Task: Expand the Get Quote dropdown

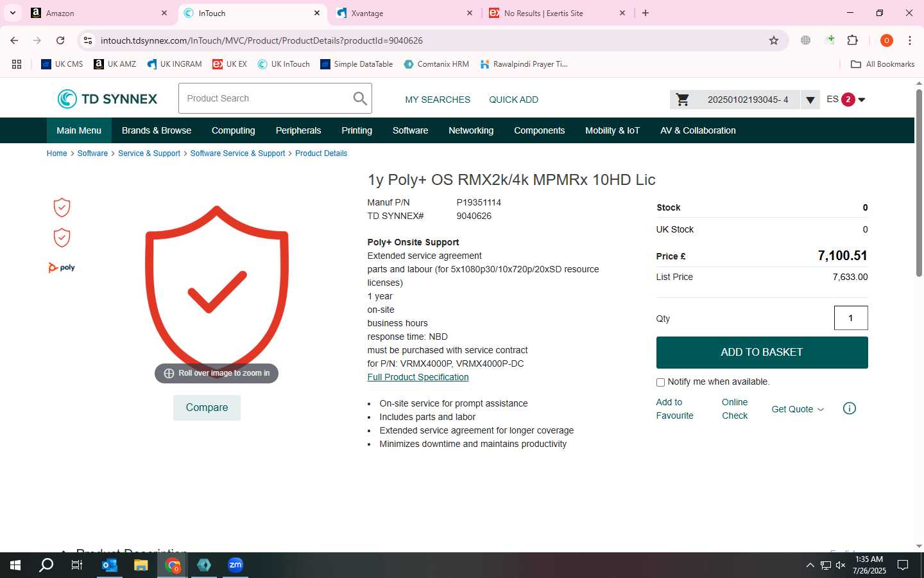Action: tap(798, 409)
